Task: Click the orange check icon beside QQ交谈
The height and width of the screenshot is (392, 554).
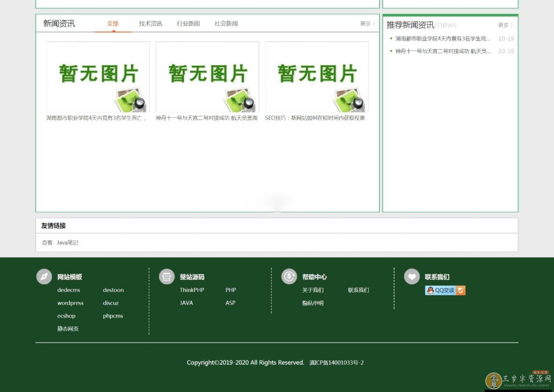Action: (460, 290)
